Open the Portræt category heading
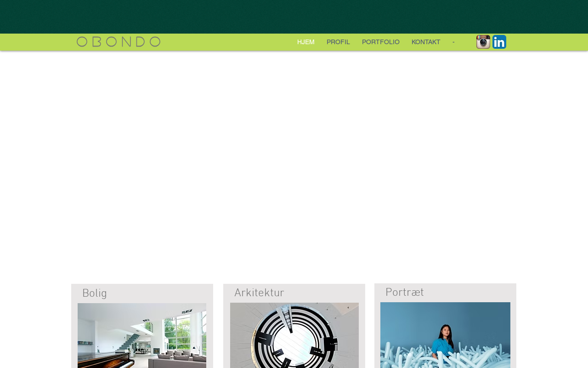The width and height of the screenshot is (588, 368). [405, 293]
